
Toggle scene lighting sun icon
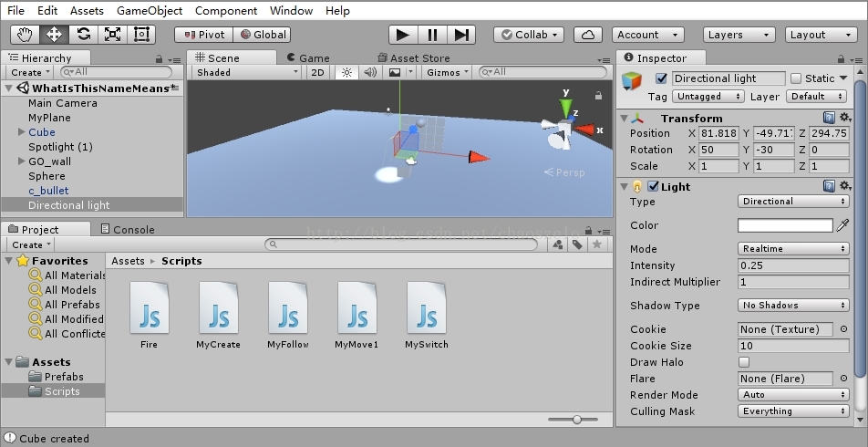point(347,73)
